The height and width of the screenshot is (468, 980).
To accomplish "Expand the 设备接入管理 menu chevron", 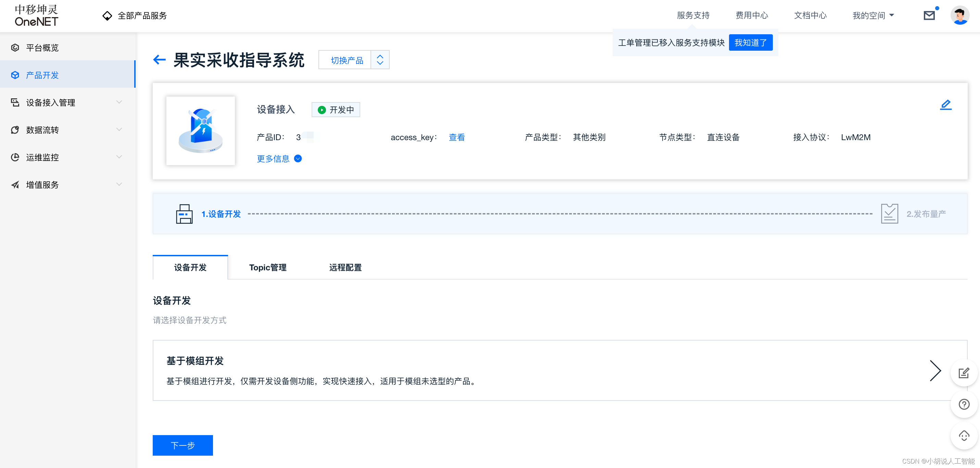I will point(119,102).
